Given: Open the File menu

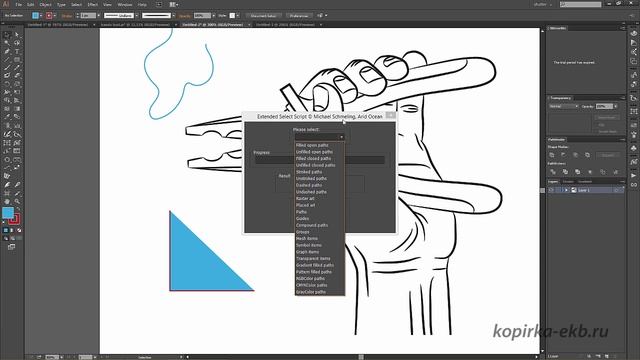Looking at the screenshot, I should pos(19,4).
